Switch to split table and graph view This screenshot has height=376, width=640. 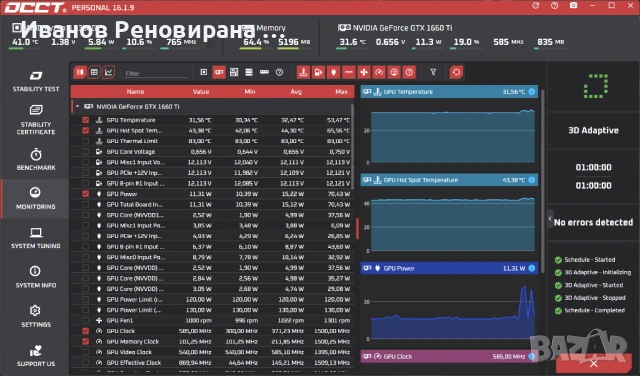point(80,72)
